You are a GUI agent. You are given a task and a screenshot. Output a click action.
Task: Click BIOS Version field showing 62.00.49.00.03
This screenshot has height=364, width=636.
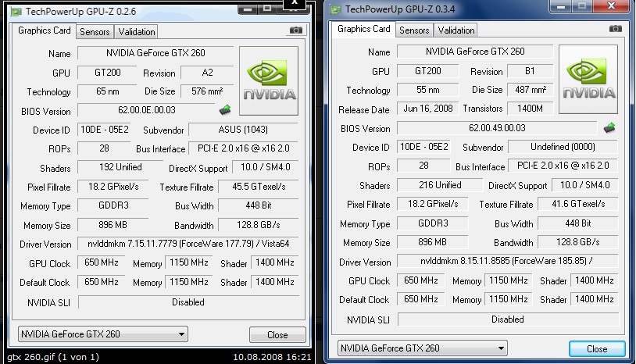(x=497, y=128)
